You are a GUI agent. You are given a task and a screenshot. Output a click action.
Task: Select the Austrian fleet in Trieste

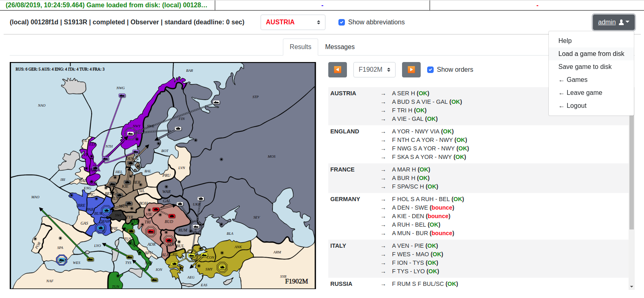coord(151,232)
